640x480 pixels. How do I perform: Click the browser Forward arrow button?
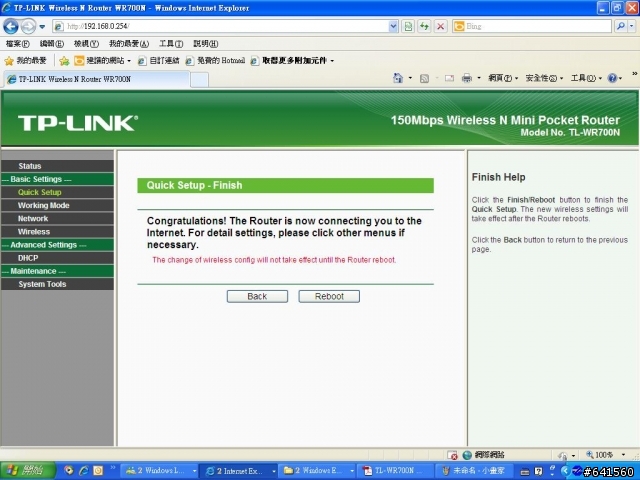(28, 27)
